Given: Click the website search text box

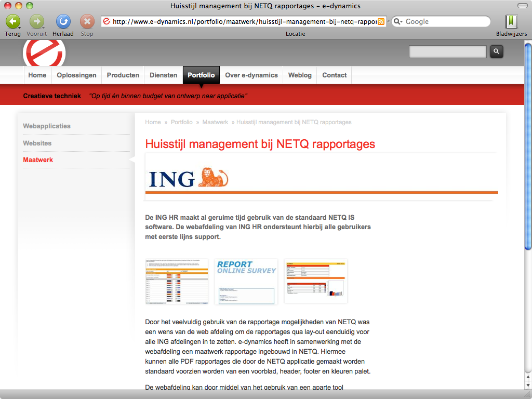Looking at the screenshot, I should click(447, 51).
